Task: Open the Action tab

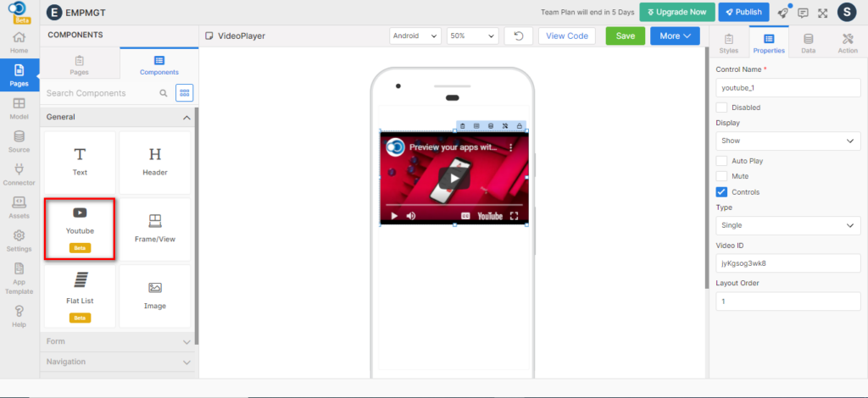Action: (848, 43)
